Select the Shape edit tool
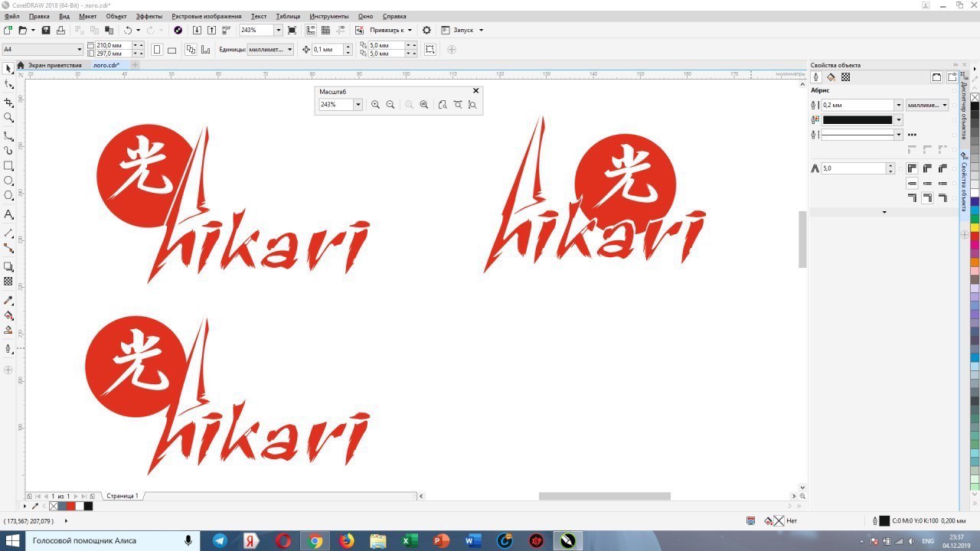This screenshot has width=980, height=551. coord(8,84)
